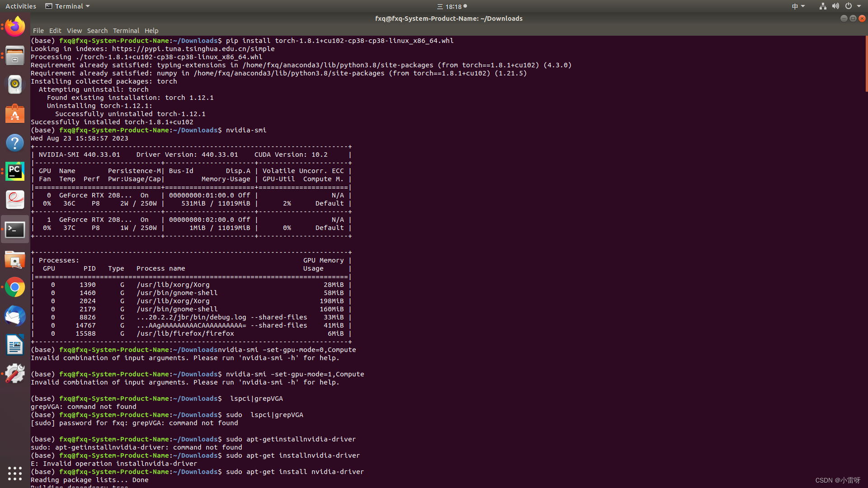This screenshot has height=488, width=868.
Task: Open the Terminal menu in menubar
Action: (126, 31)
